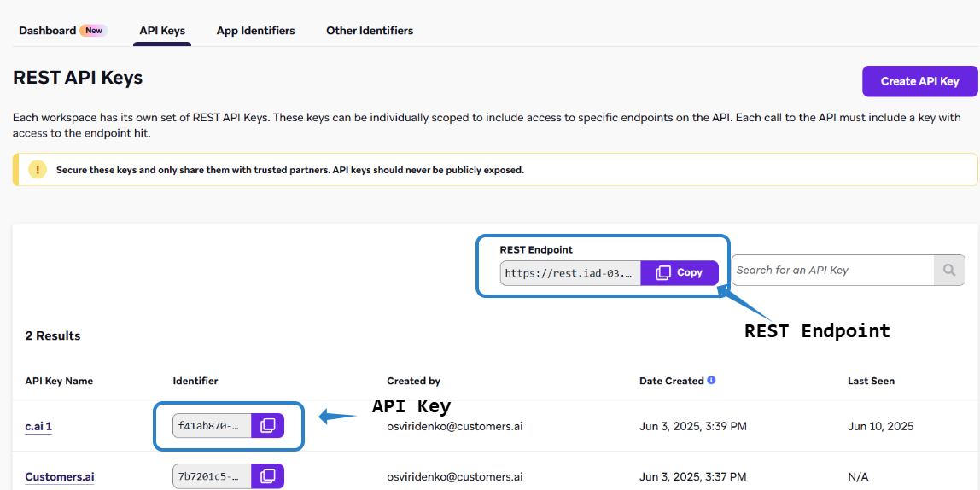Open the c.ai 1 key details
980x490 pixels.
[x=38, y=426]
